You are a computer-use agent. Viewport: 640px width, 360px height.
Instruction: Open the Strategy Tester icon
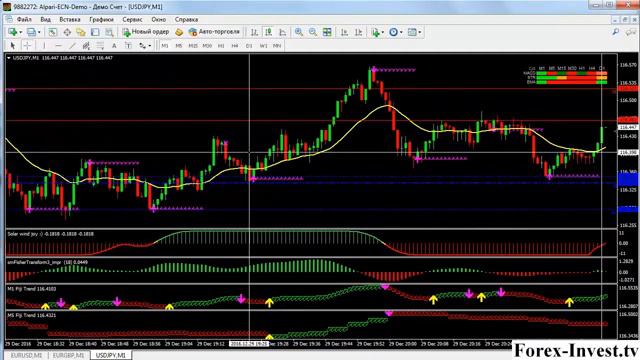click(x=109, y=32)
